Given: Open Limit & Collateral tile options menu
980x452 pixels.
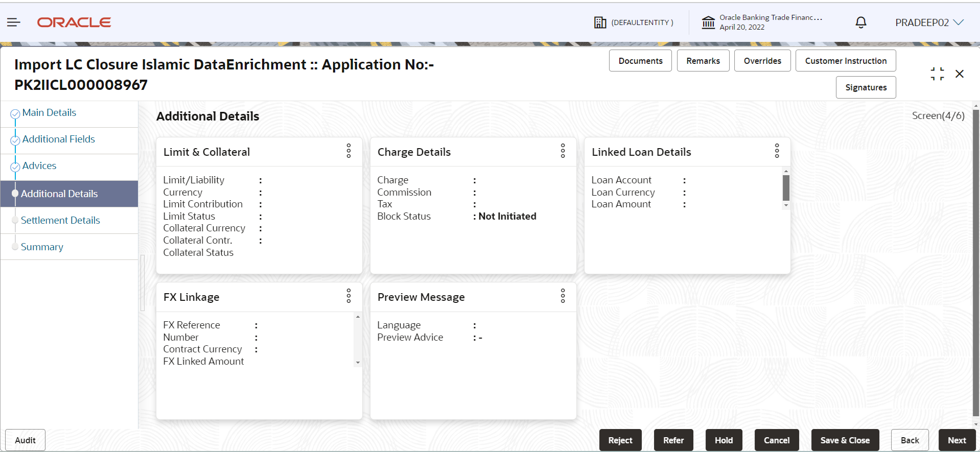Looking at the screenshot, I should tap(348, 151).
